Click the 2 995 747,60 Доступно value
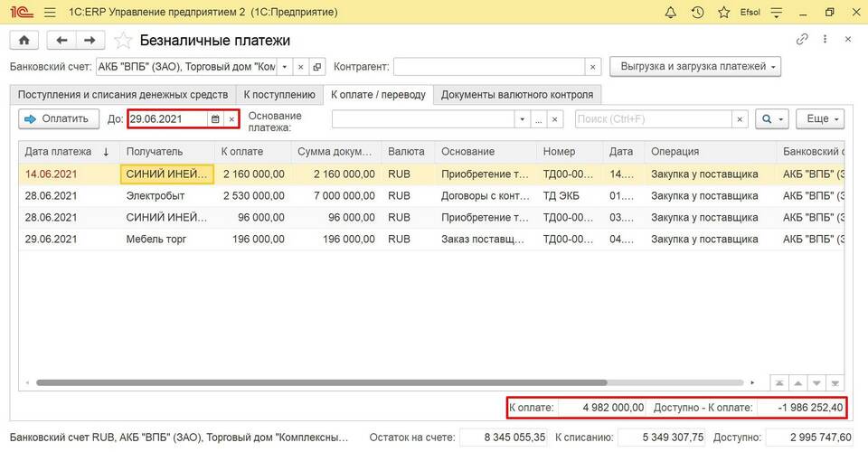The width and height of the screenshot is (868, 452). (x=809, y=438)
